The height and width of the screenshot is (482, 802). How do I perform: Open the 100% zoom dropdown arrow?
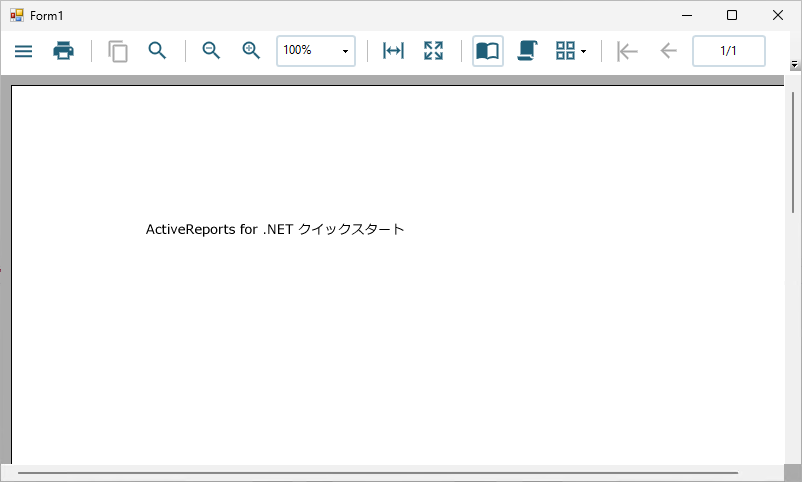pos(345,51)
